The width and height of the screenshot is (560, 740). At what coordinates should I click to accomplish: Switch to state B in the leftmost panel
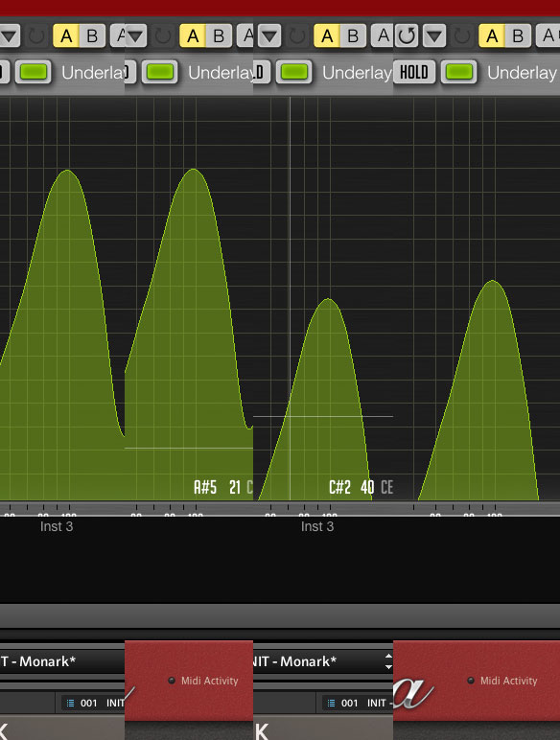pos(92,35)
